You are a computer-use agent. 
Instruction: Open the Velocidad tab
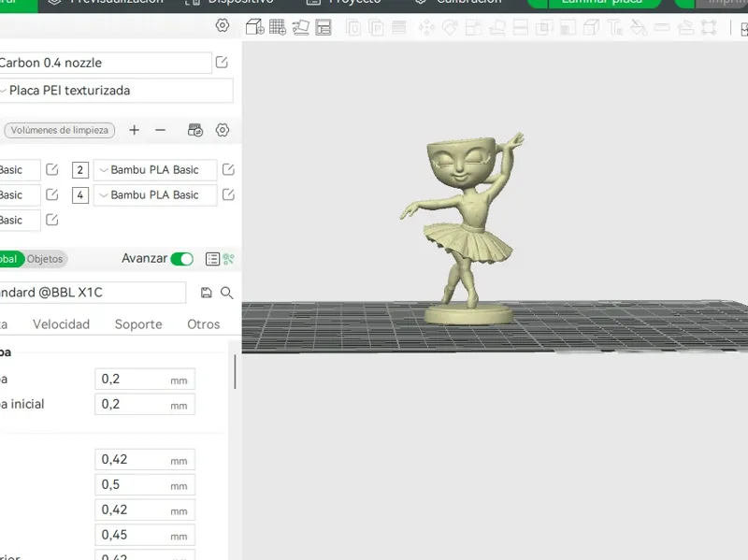click(61, 324)
